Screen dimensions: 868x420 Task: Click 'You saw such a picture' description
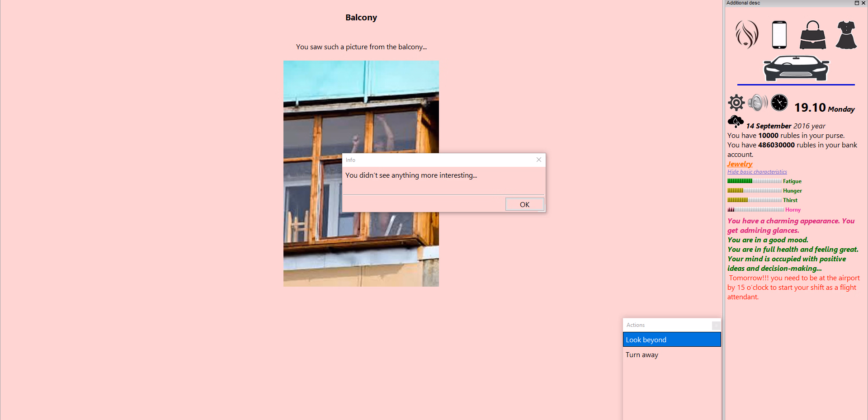pos(361,47)
